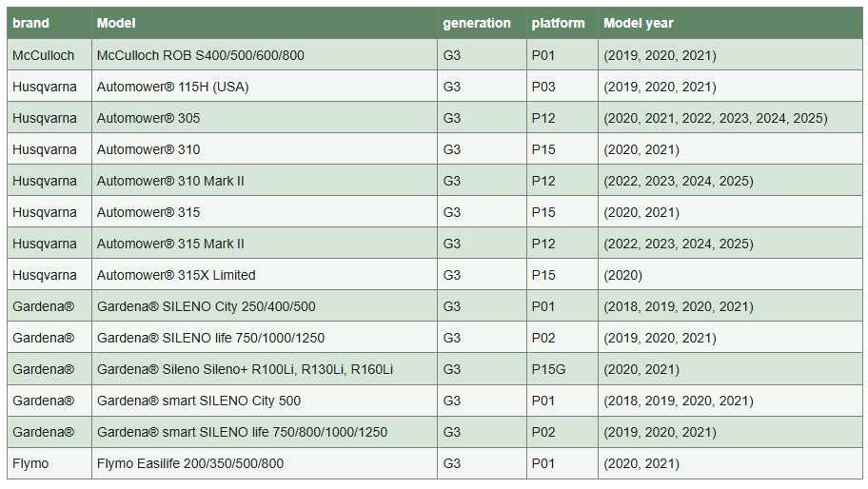Viewport: 868px width, 489px height.
Task: Click '(2022, 2023, 2024, 2025)' in 310 Mark II row
Action: click(x=730, y=181)
